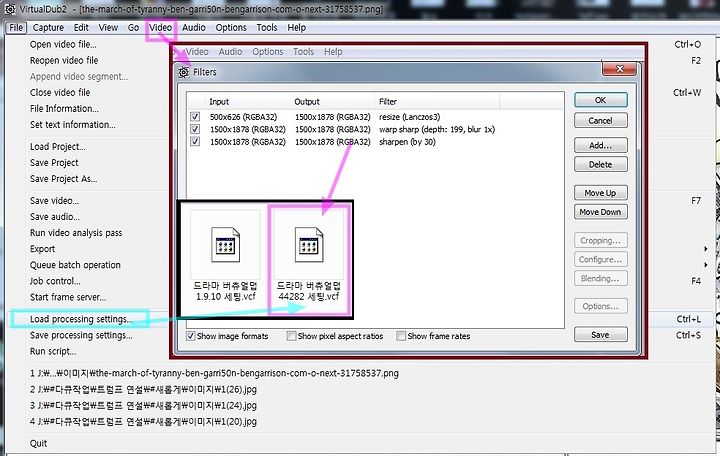
Task: Uncheck Show image formats
Action: point(191,336)
